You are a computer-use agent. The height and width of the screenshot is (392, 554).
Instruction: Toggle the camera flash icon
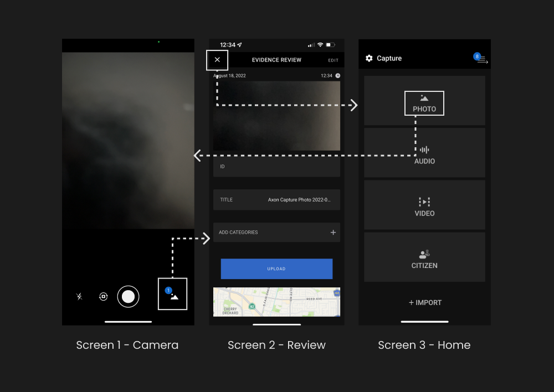coord(79,297)
